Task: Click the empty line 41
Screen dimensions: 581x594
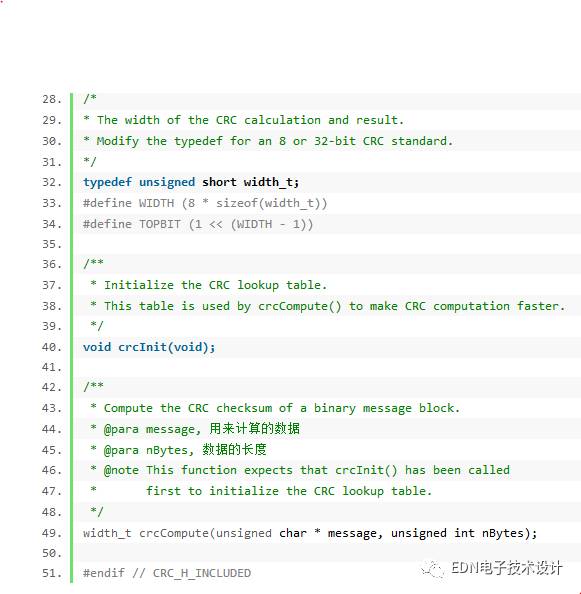Action: [328, 367]
